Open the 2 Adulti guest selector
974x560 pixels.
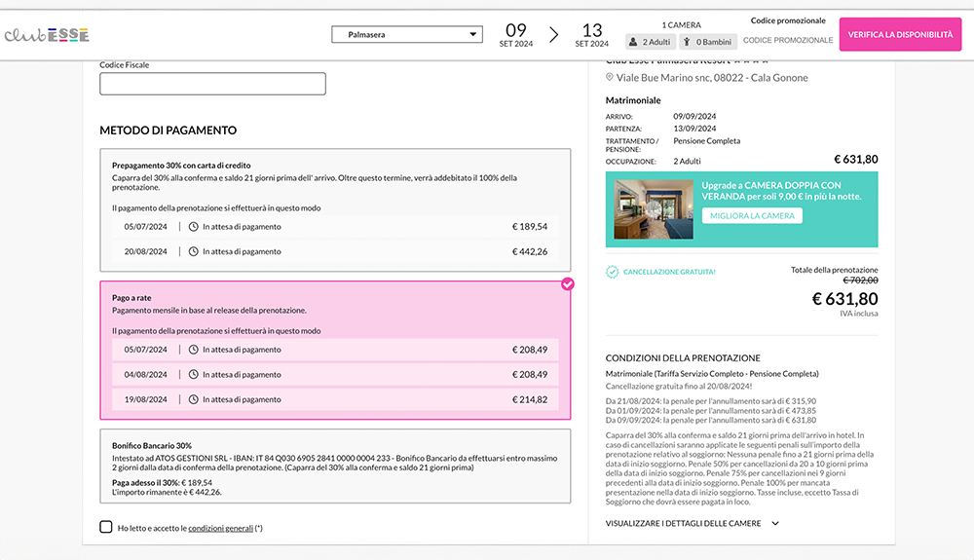tap(650, 42)
